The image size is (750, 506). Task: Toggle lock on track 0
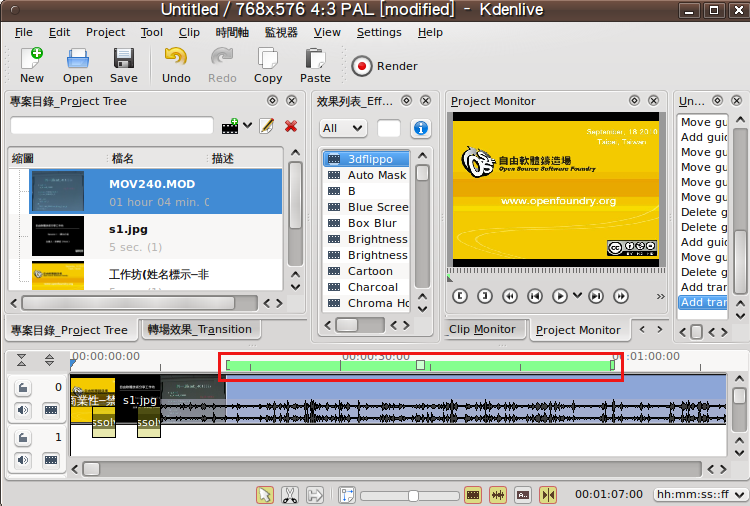(22, 388)
